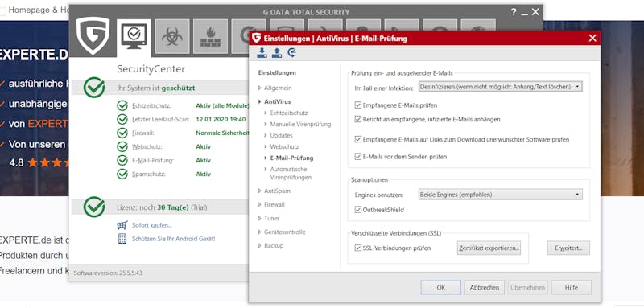Toggle checkbox for links to unwanted software download
Image resolution: width=644 pixels, height=308 pixels.
pyautogui.click(x=357, y=139)
